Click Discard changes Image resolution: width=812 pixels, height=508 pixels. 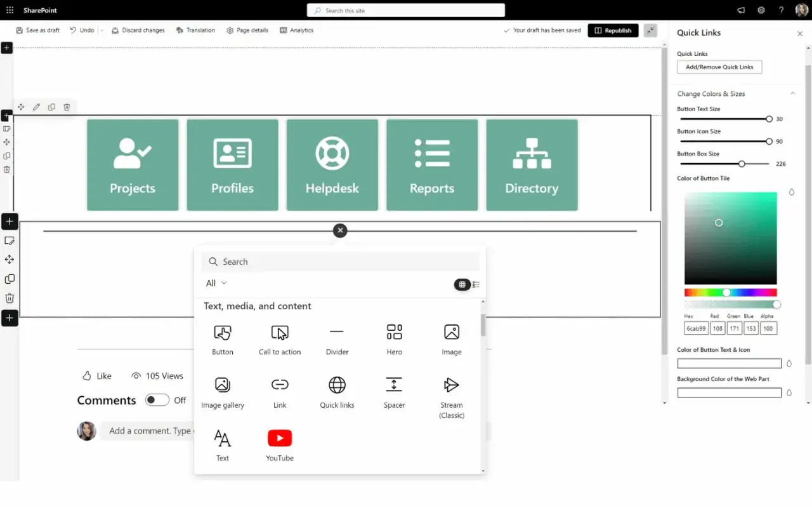click(138, 30)
